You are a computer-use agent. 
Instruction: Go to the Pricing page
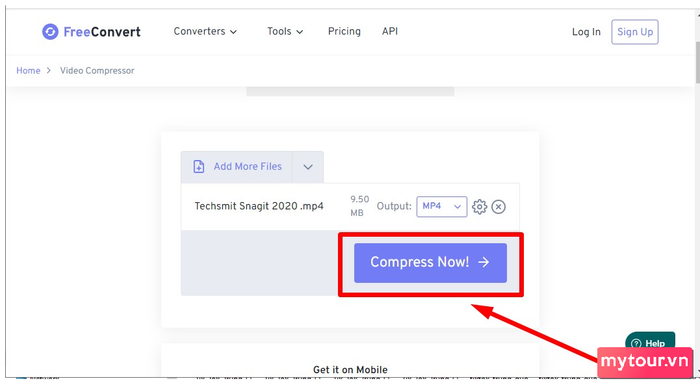[344, 31]
